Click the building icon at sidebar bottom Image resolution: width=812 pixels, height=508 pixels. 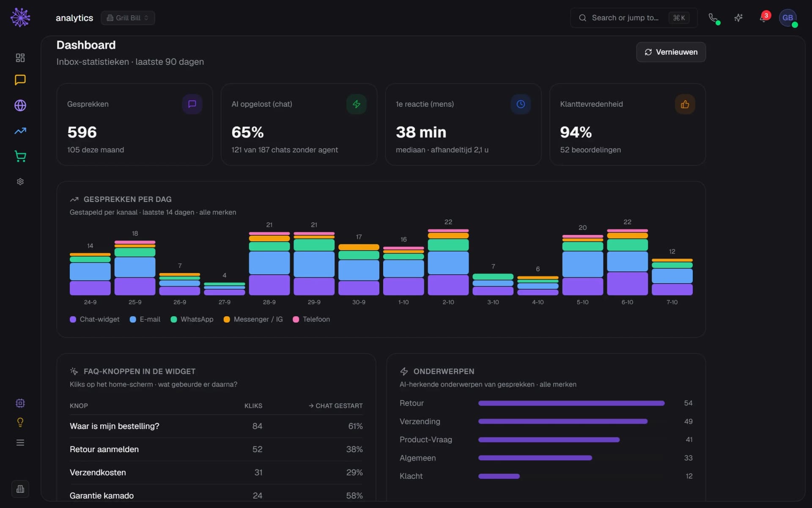point(20,489)
